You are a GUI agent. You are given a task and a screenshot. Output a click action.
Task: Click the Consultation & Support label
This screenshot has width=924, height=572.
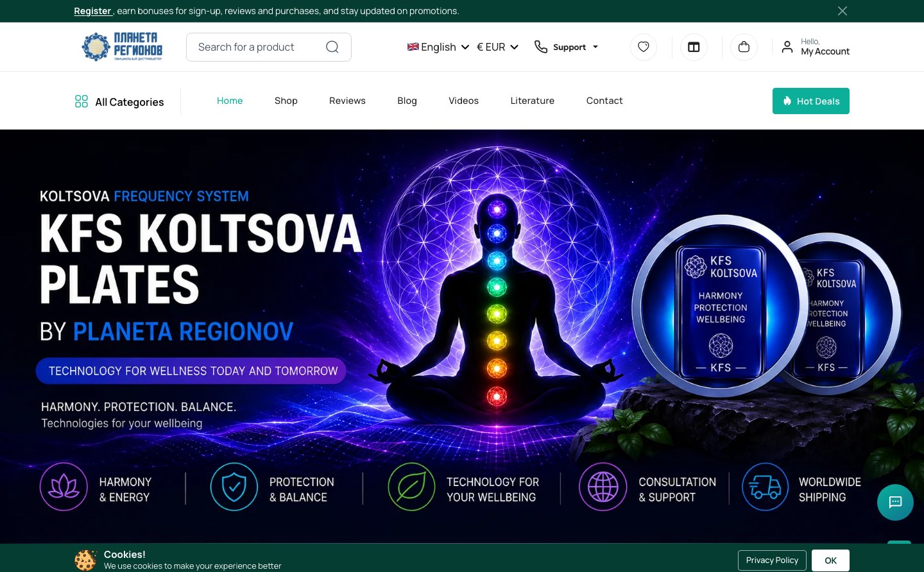click(677, 489)
